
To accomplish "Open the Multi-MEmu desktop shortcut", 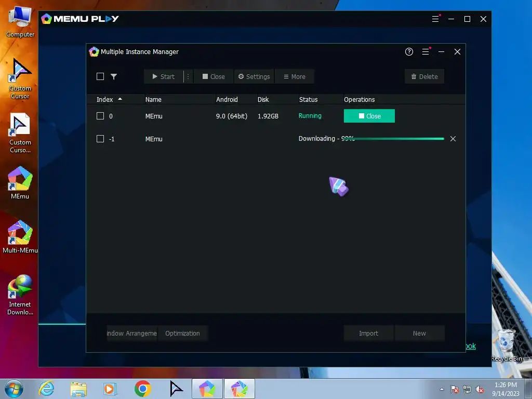I will tap(20, 236).
